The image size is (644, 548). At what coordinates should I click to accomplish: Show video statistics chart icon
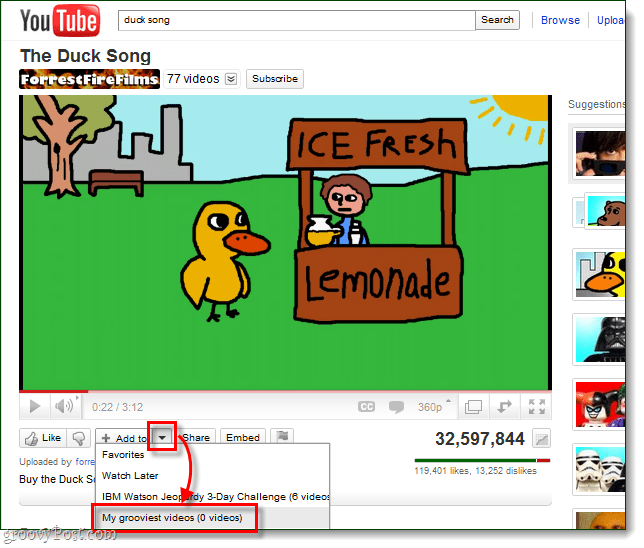(x=541, y=438)
